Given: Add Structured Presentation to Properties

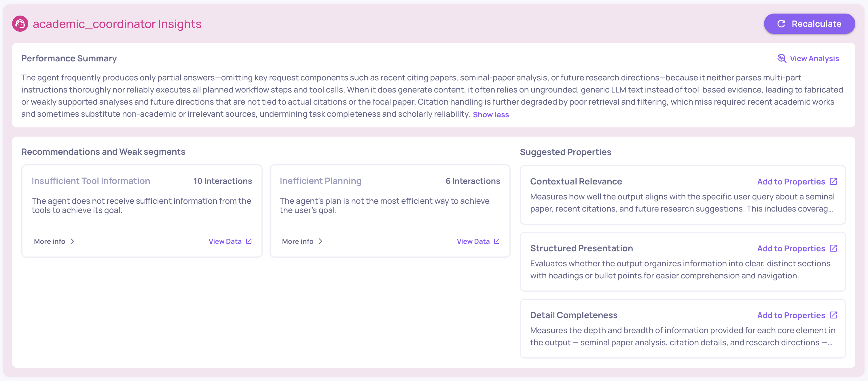Looking at the screenshot, I should (791, 248).
